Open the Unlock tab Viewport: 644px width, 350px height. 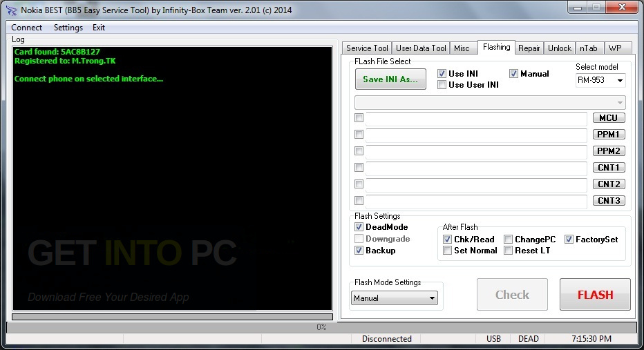coord(560,48)
